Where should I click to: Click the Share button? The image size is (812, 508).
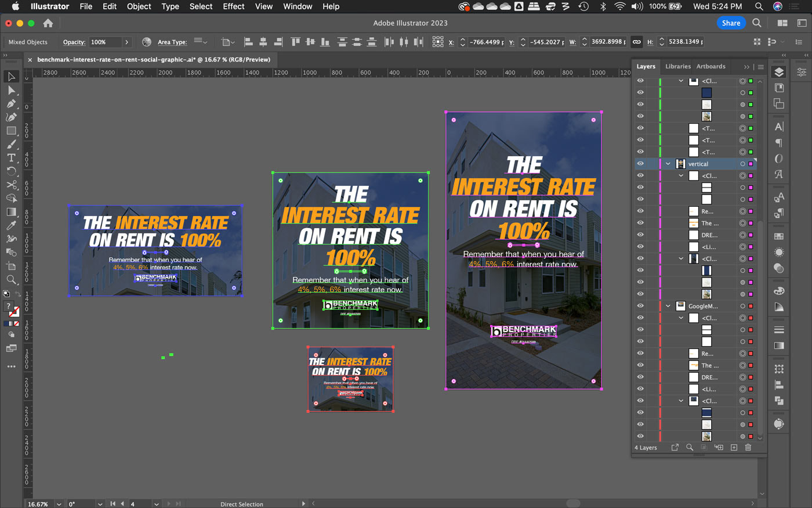pyautogui.click(x=730, y=23)
